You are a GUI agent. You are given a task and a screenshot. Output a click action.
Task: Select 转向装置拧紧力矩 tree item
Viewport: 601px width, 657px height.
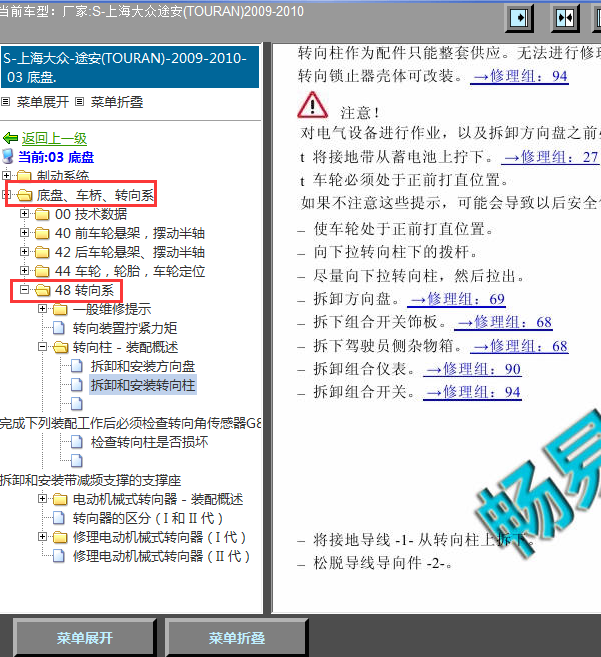(125, 328)
